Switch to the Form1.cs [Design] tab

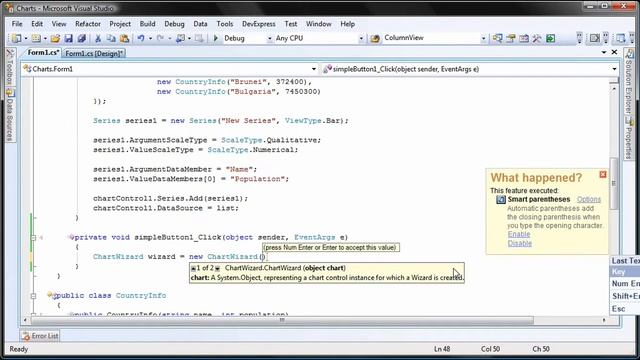[x=94, y=53]
